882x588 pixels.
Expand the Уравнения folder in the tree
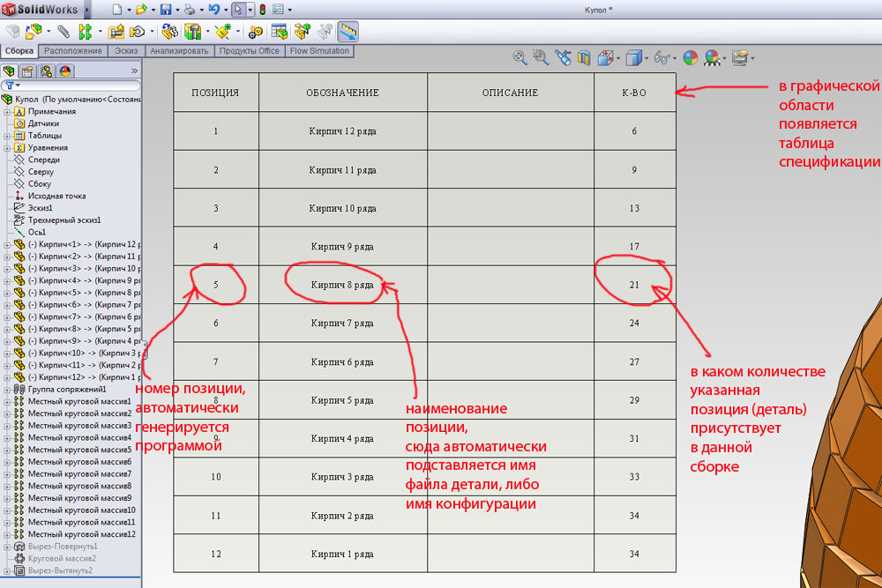[x=7, y=148]
